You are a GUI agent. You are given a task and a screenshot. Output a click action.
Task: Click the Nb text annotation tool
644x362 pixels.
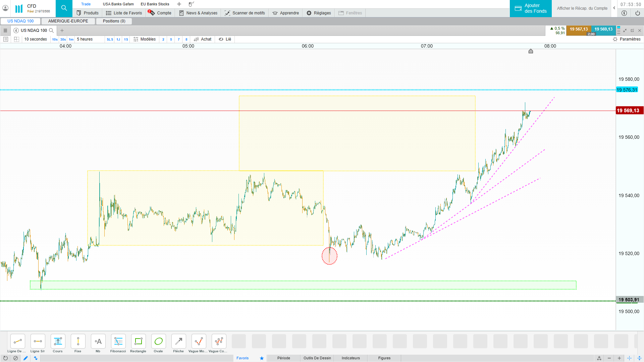98,342
